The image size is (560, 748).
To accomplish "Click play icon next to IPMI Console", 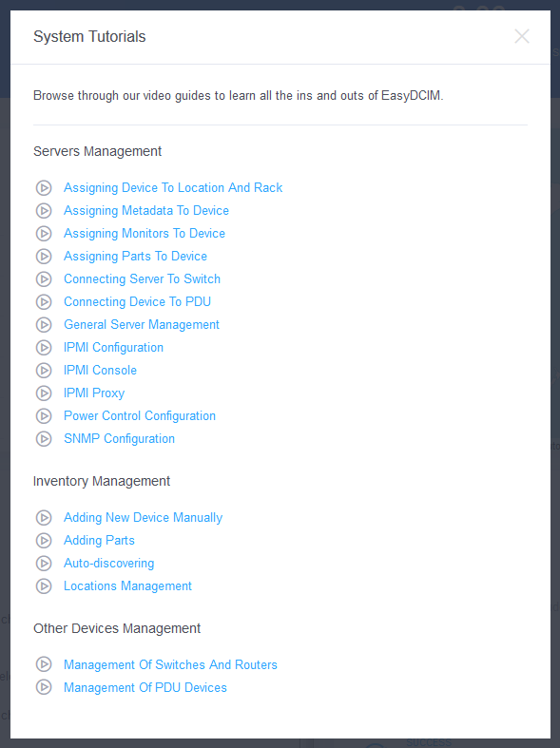I will [x=44, y=370].
